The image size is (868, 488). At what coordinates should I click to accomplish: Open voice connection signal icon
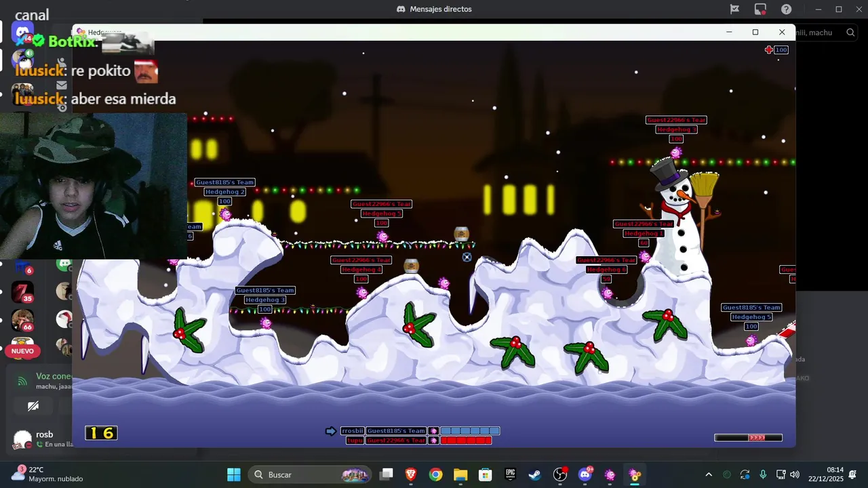tap(22, 382)
